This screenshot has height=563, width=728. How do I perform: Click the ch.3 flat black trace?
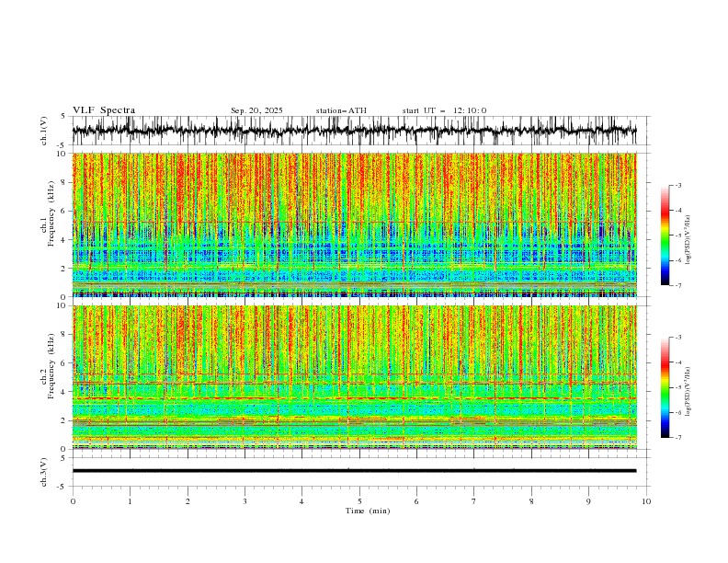click(354, 471)
